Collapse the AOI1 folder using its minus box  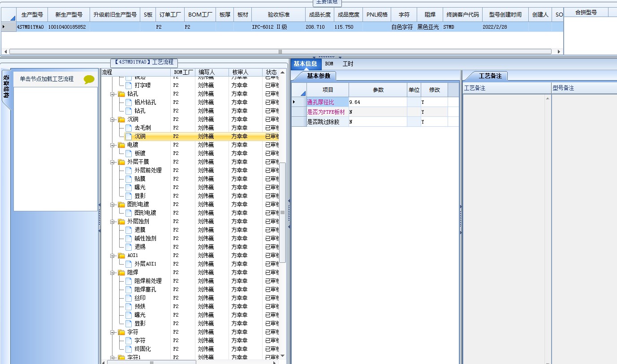click(x=112, y=256)
